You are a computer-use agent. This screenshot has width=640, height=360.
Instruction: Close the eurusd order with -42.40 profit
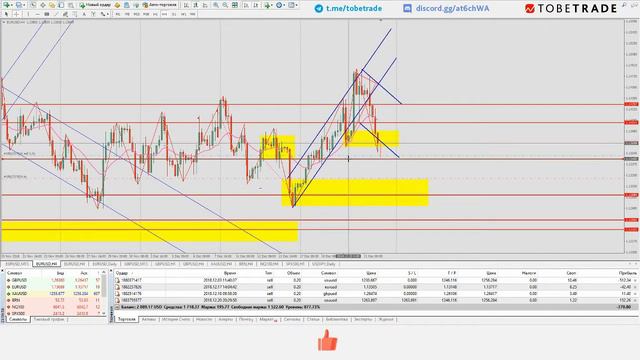(x=635, y=287)
